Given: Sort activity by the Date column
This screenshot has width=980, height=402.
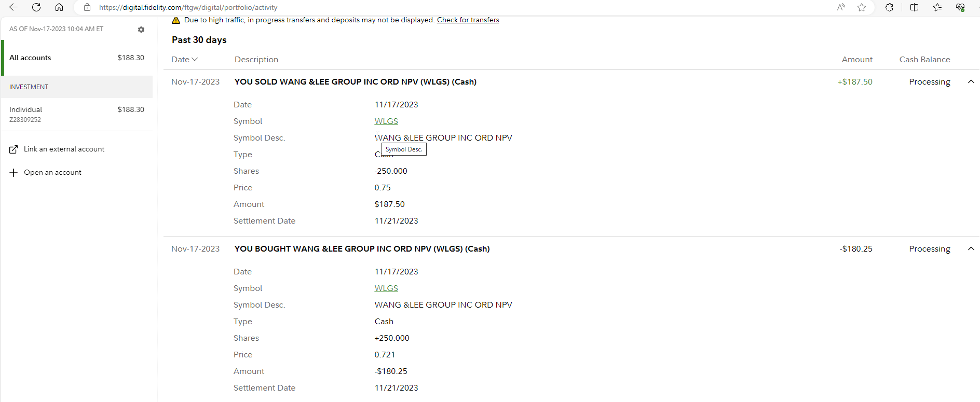Looking at the screenshot, I should pyautogui.click(x=184, y=60).
